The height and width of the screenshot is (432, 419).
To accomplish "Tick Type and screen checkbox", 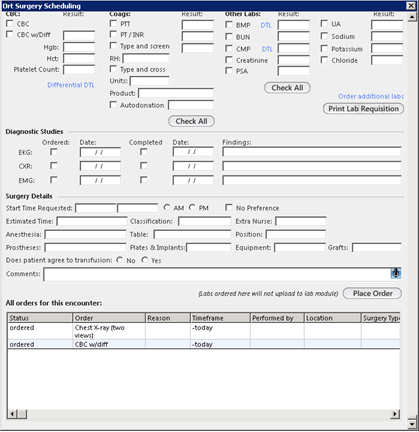I will click(x=113, y=45).
